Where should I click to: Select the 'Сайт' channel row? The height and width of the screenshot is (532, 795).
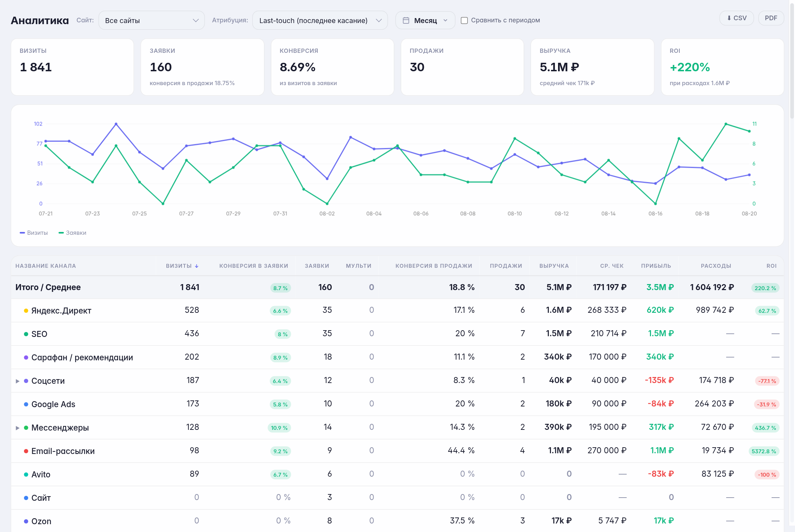(397, 498)
